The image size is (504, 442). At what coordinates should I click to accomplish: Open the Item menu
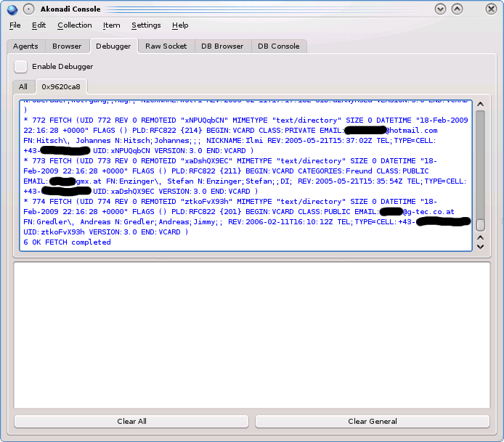click(111, 25)
